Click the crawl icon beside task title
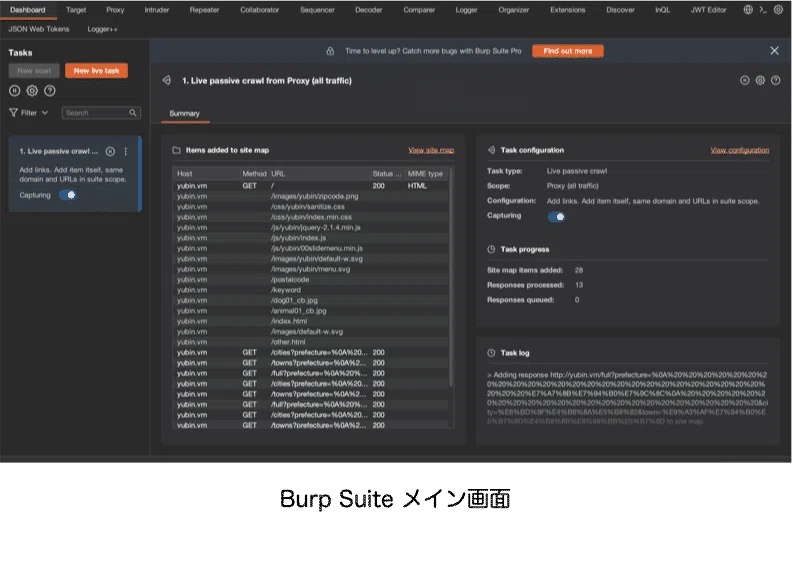Viewport: 792px width, 562px height. click(x=167, y=80)
